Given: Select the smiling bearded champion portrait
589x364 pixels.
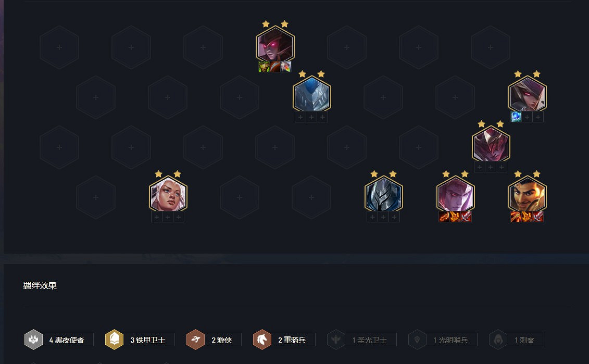Looking at the screenshot, I should [x=528, y=194].
